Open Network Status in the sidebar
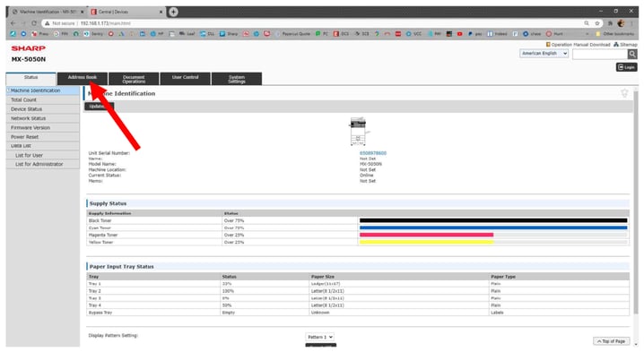The width and height of the screenshot is (644, 352). (x=43, y=118)
